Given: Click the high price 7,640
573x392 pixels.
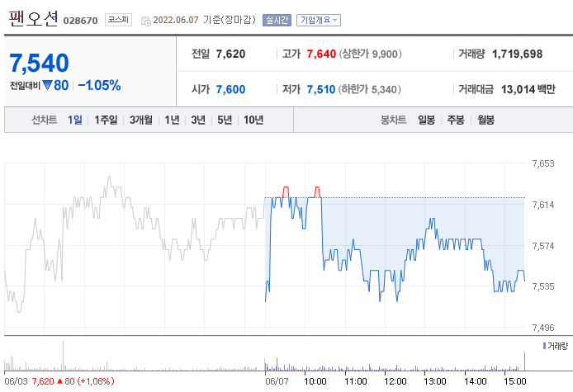Looking at the screenshot, I should coord(321,54).
